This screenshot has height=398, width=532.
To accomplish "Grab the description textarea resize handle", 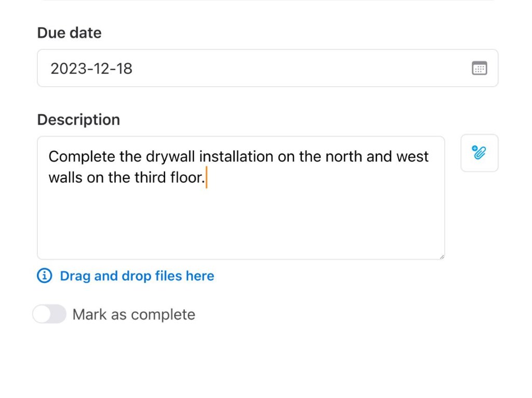I will [x=442, y=256].
